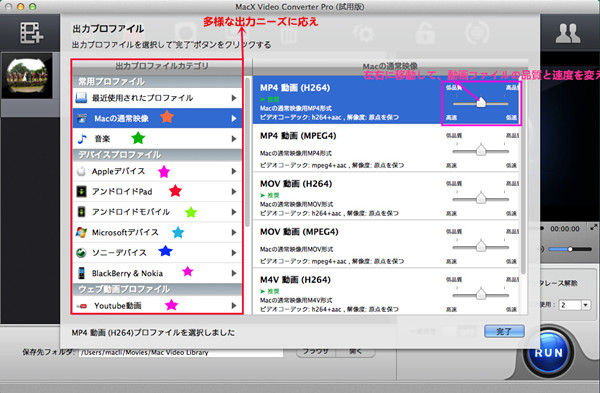Click the profile list scrollbar

(x=523, y=176)
